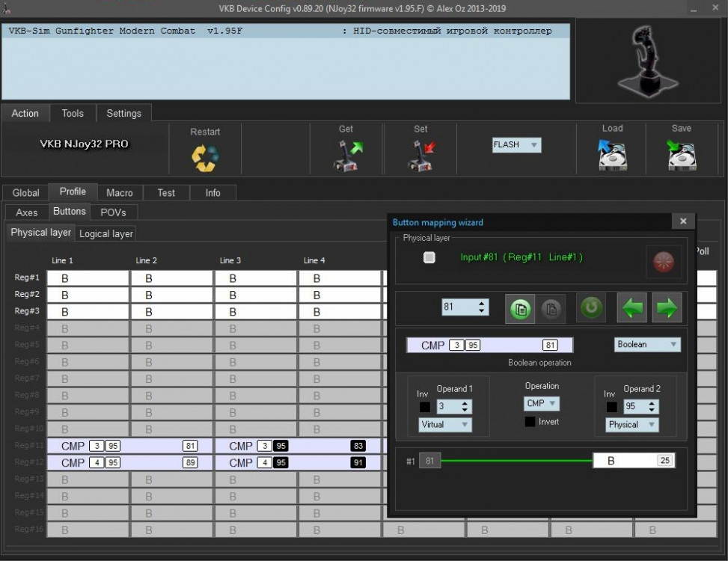Open the CMP operation dropdown
This screenshot has height=561, width=728.
[542, 403]
